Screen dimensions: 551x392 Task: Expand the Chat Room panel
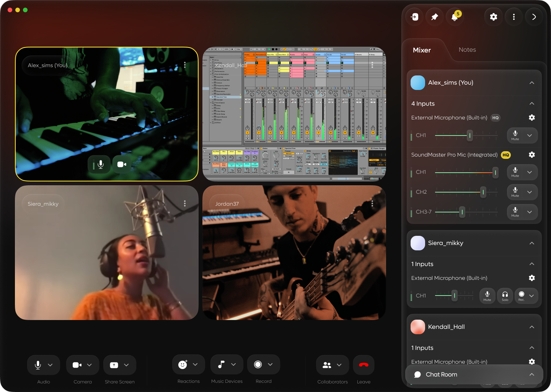(531, 374)
